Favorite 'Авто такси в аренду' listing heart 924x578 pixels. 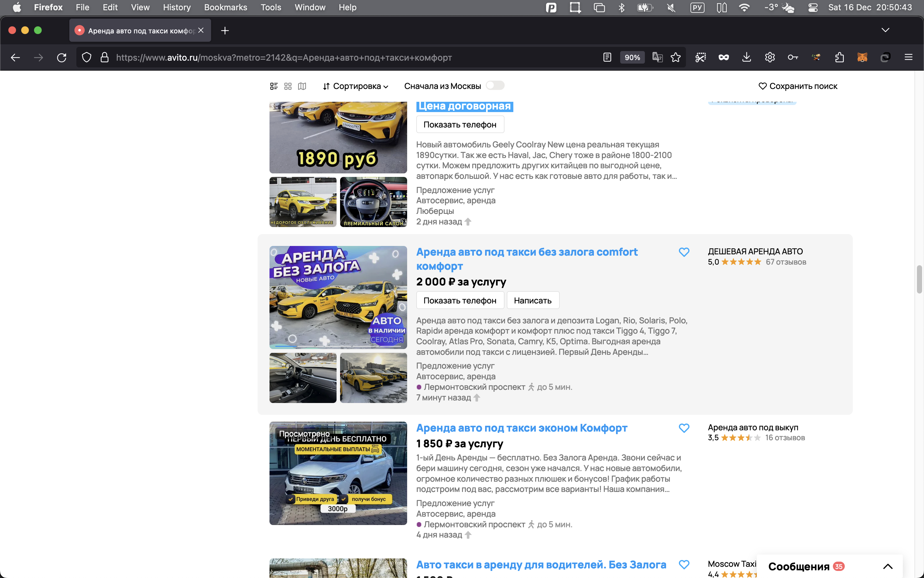[x=684, y=565]
